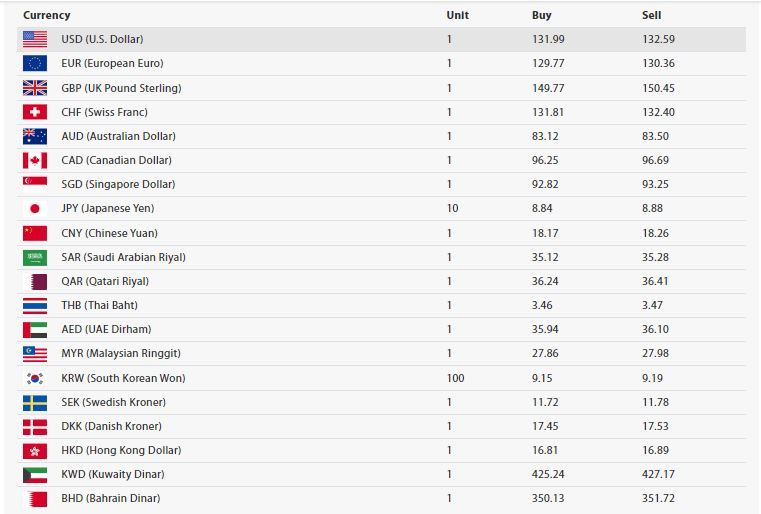Click the Hong Kong flag icon
Screen dimensions: 761x514
pyautogui.click(x=35, y=451)
